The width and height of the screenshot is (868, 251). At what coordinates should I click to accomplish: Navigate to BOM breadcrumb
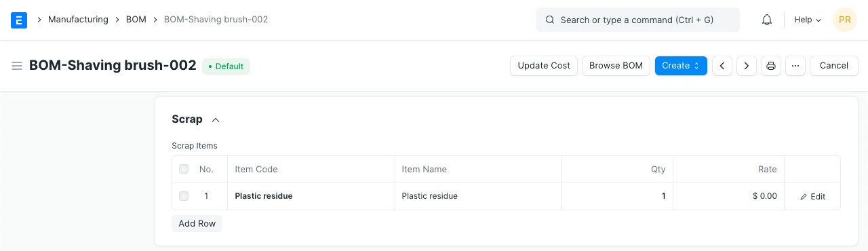(136, 20)
